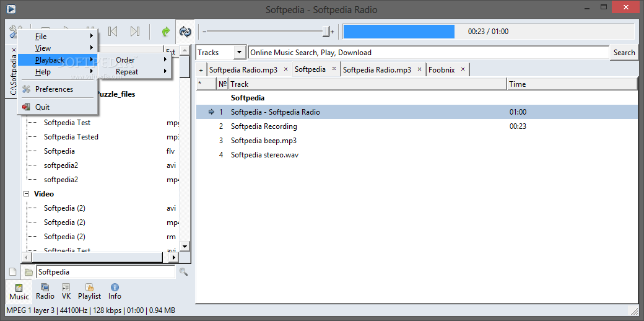Click the magnifier search icon

pyautogui.click(x=183, y=271)
